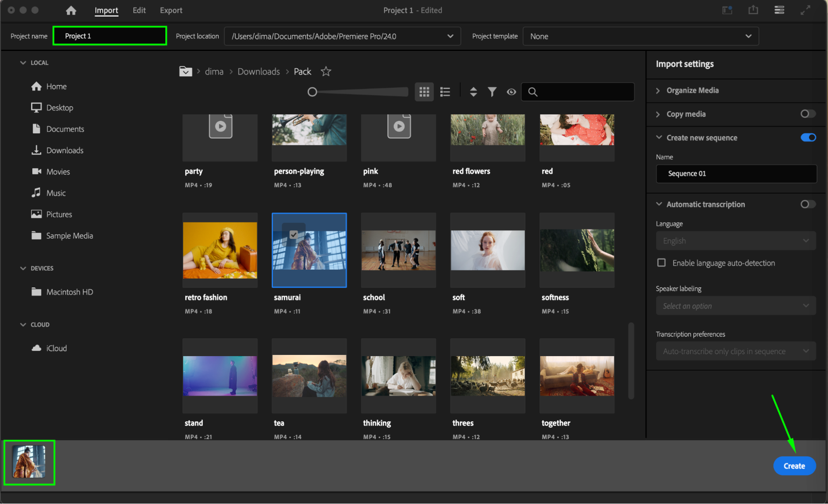Favorite the Pack folder with star icon
The image size is (828, 504).
pyautogui.click(x=326, y=72)
